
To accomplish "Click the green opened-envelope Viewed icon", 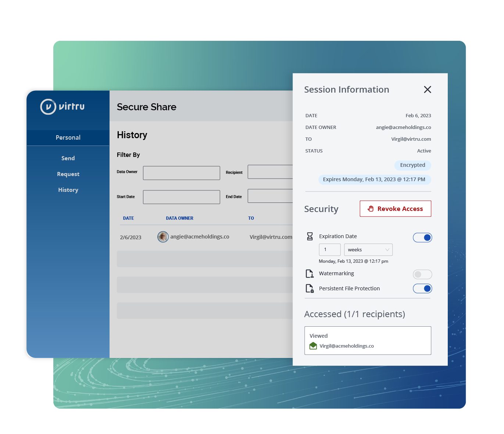I will pyautogui.click(x=313, y=346).
